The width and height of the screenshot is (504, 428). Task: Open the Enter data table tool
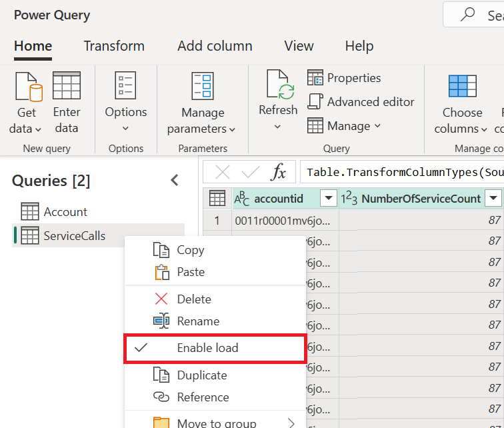66,88
